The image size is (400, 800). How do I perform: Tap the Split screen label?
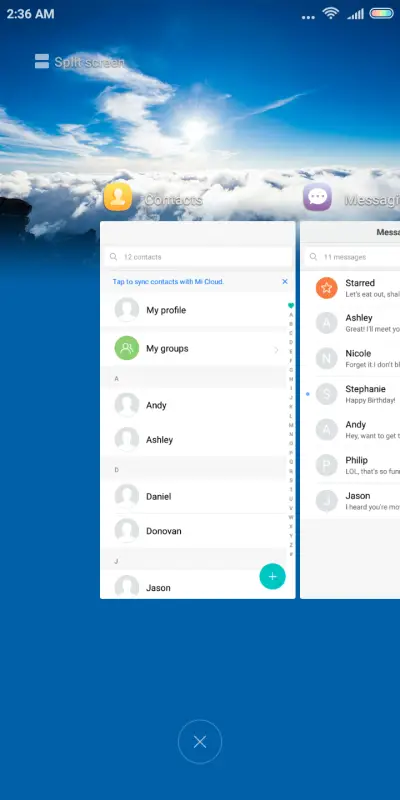(89, 62)
